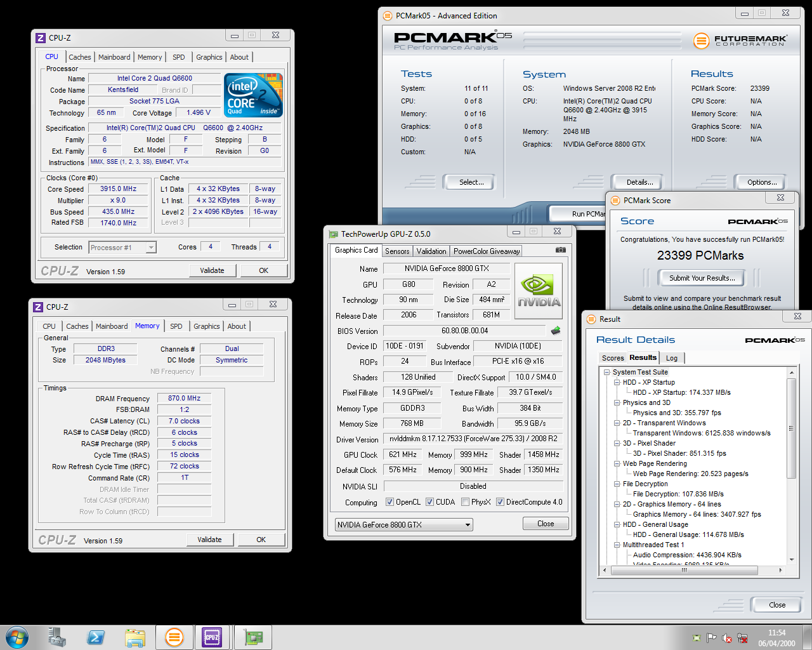Collapse the Web Page Rendering node
This screenshot has height=650, width=812.
pyautogui.click(x=617, y=464)
